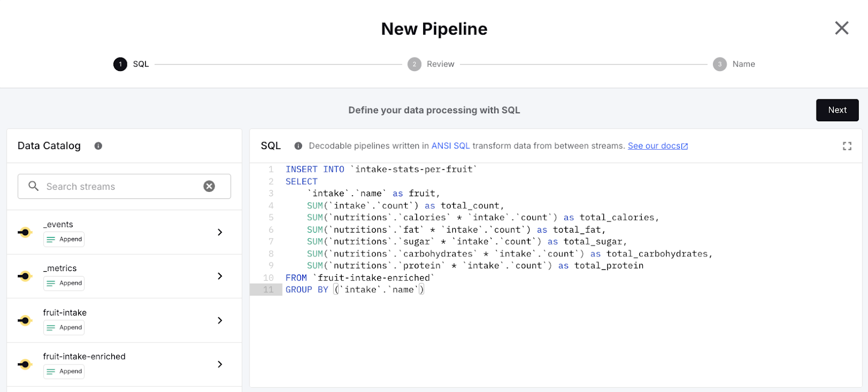The height and width of the screenshot is (392, 868).
Task: Click the fruit-intake stream icon
Action: (25, 320)
